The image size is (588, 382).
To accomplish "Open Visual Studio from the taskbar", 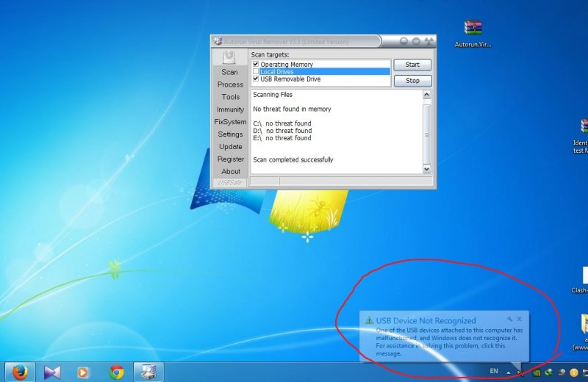I will click(x=51, y=372).
